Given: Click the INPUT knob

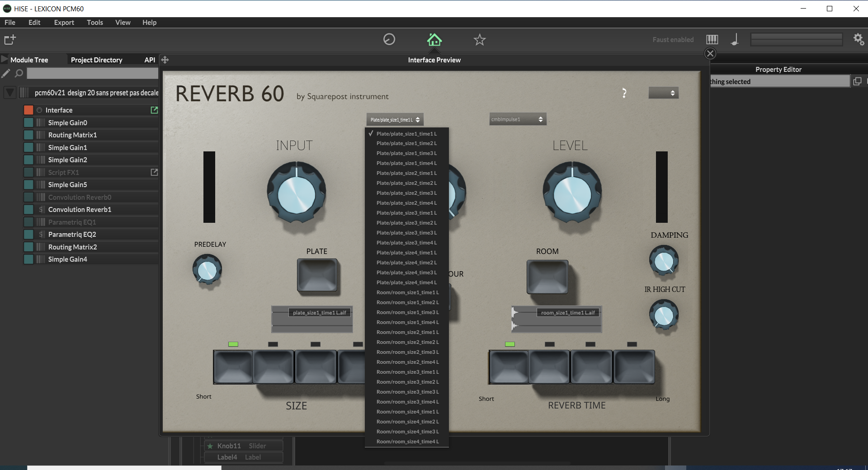Looking at the screenshot, I should [296, 193].
